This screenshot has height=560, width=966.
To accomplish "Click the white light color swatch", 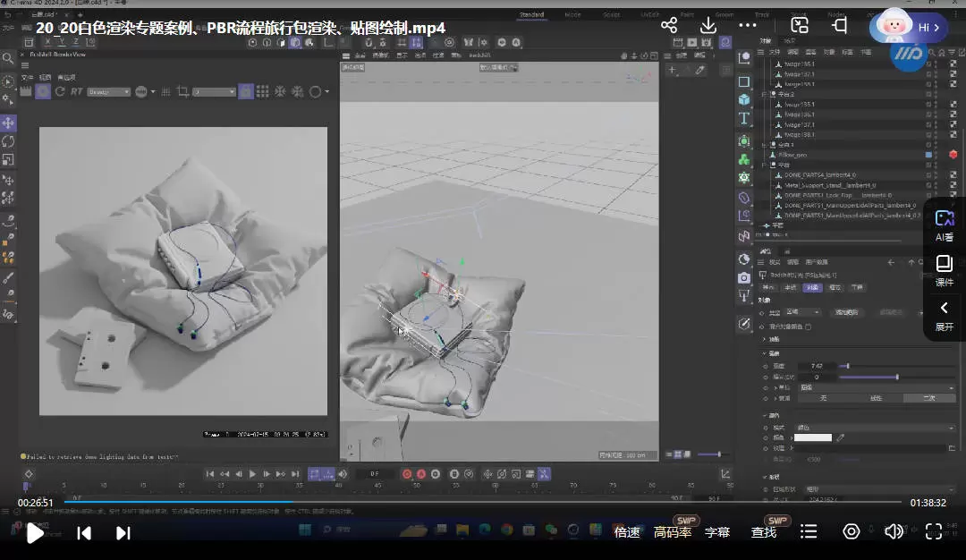I will 812,437.
